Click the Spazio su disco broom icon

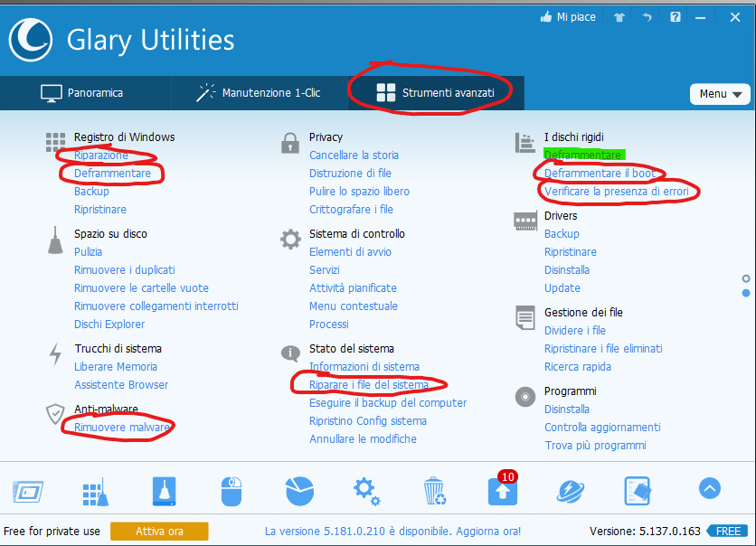[55, 240]
